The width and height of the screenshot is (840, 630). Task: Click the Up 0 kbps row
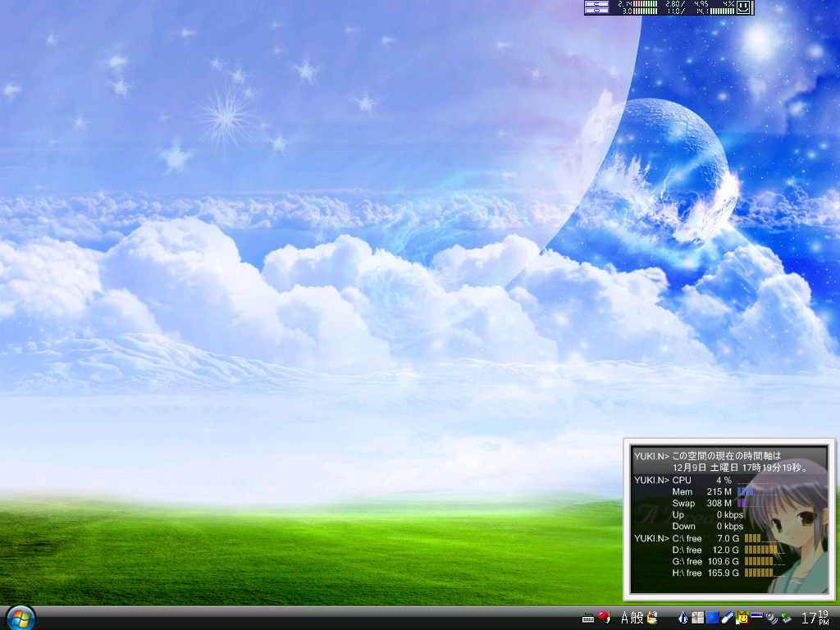pyautogui.click(x=708, y=515)
